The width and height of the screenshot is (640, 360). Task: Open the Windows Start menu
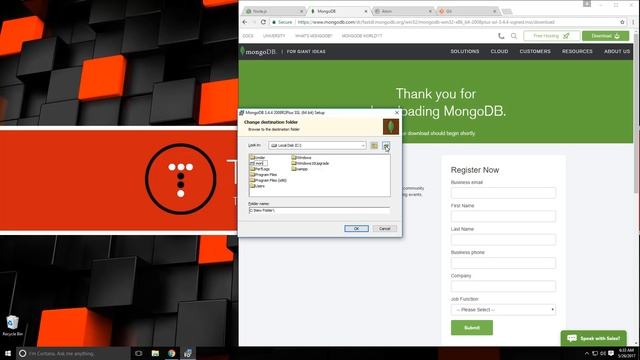[8, 353]
